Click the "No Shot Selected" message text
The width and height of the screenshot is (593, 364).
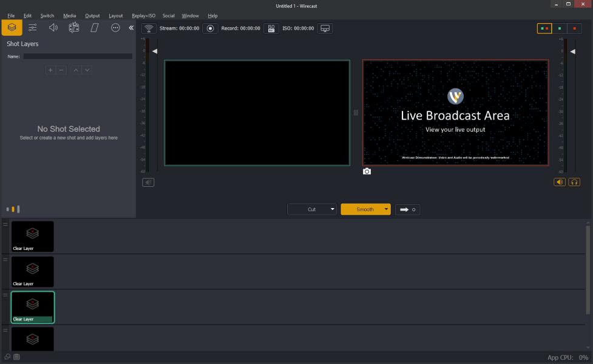(x=69, y=129)
